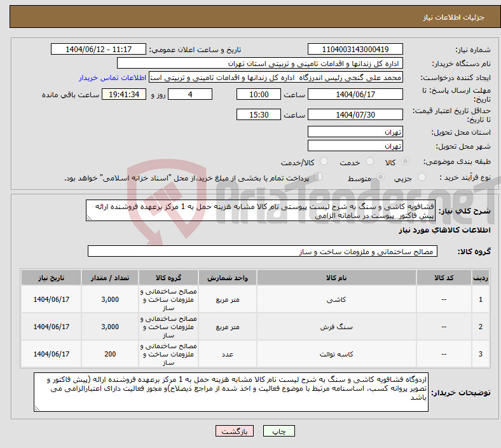Click the واحد شمارش column header
This screenshot has height=448, width=501.
coord(228,278)
